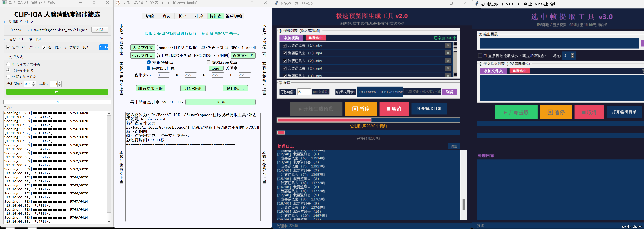
Task: Click the 每秒帧数 input field
Action: [304, 92]
